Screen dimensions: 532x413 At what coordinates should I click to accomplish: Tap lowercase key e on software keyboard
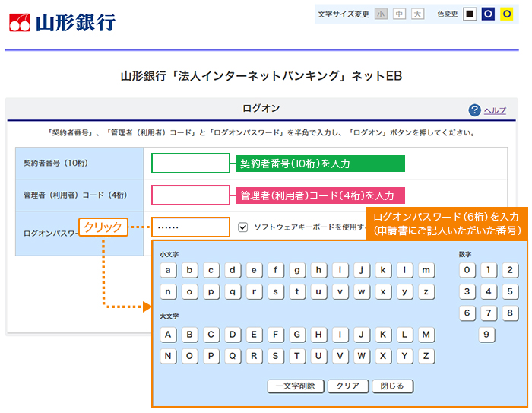point(254,270)
